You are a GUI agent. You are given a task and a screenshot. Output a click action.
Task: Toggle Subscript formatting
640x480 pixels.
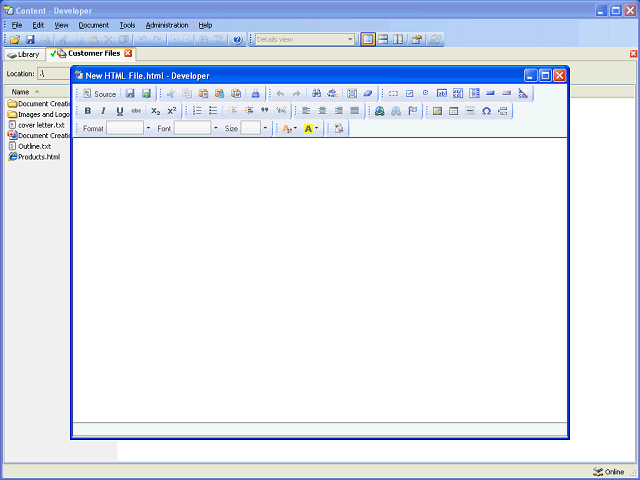pyautogui.click(x=156, y=111)
